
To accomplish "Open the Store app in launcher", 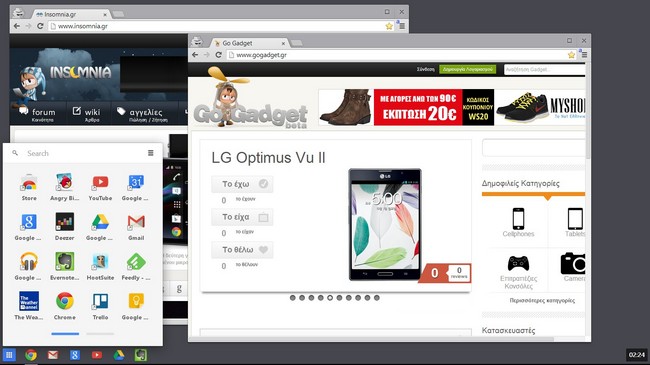I will [x=29, y=187].
